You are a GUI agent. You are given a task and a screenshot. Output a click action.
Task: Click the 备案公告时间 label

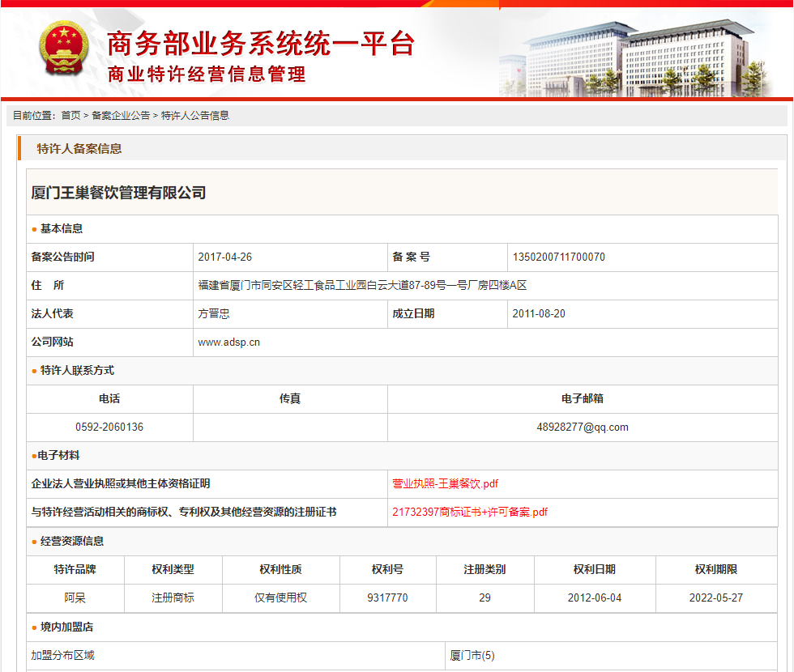[63, 257]
